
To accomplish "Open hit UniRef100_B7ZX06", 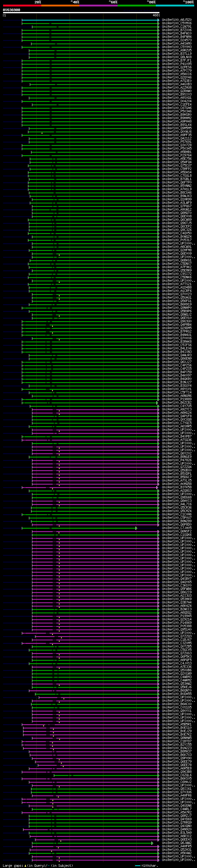I will click(176, 30).
